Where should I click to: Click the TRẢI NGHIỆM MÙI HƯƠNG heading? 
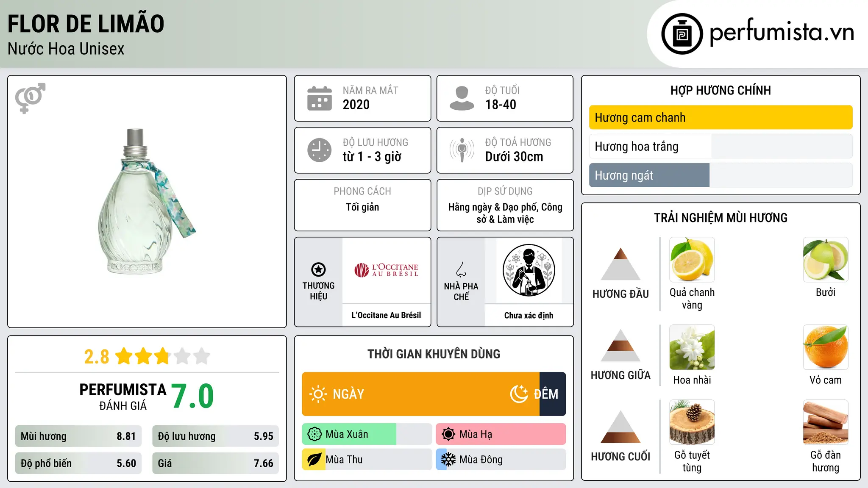tap(721, 218)
